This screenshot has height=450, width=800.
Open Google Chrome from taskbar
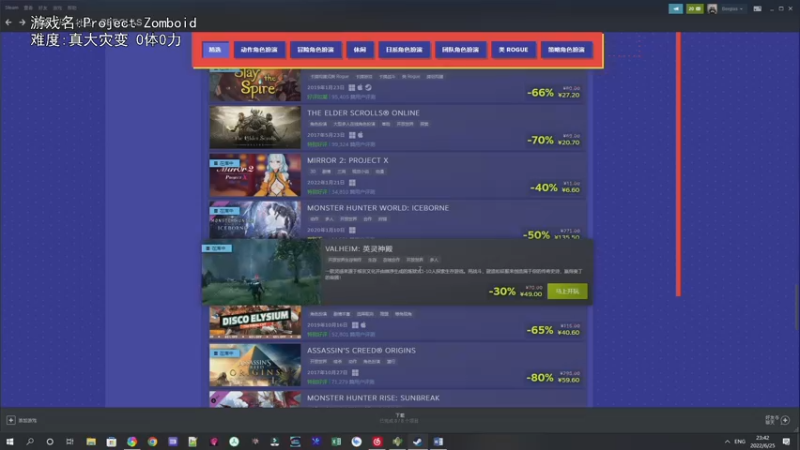click(x=153, y=441)
